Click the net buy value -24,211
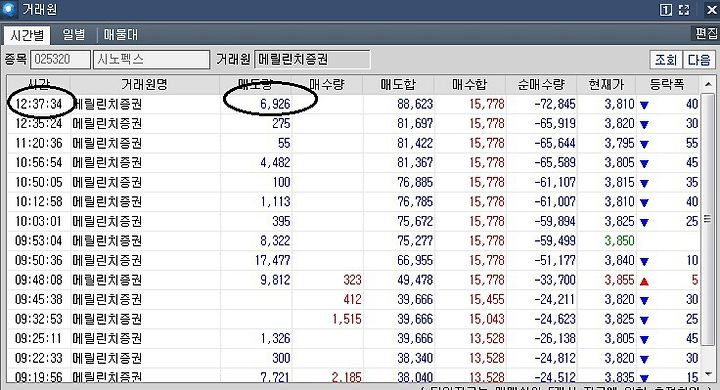The image size is (720, 390). pos(555,300)
